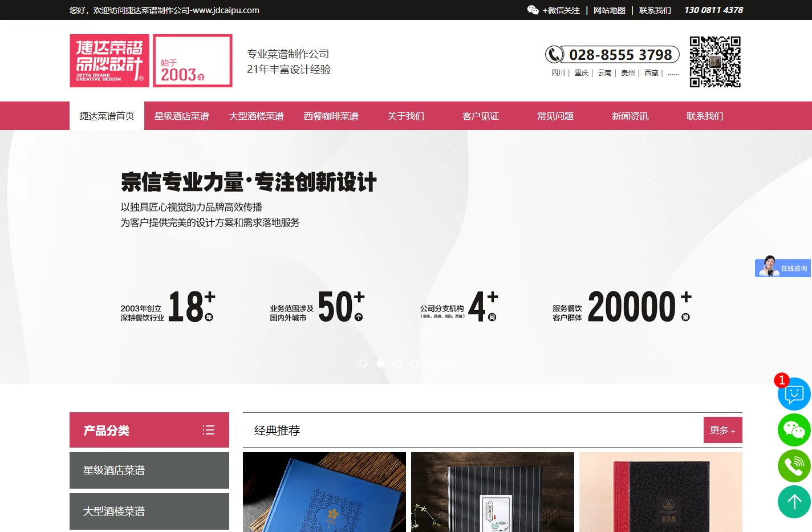
Task: Click the 产品分类 header
Action: click(x=149, y=430)
